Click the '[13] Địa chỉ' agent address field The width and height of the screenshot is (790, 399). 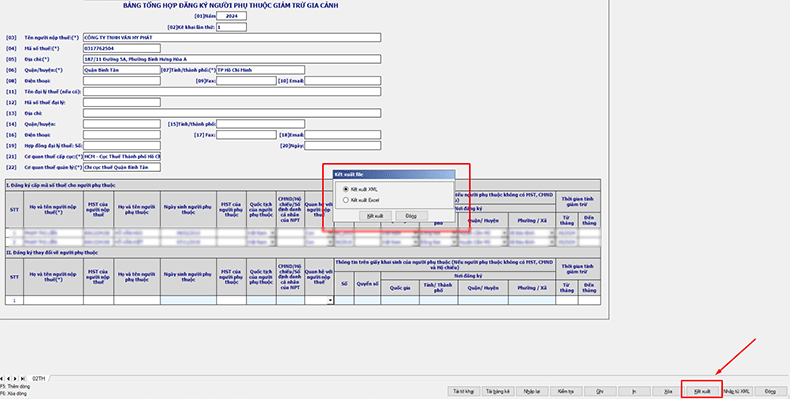(232, 113)
